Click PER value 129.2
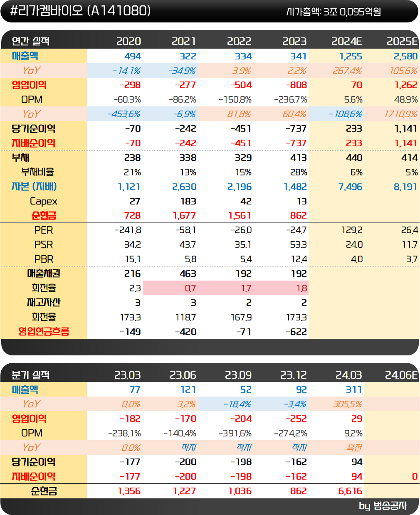 click(352, 230)
